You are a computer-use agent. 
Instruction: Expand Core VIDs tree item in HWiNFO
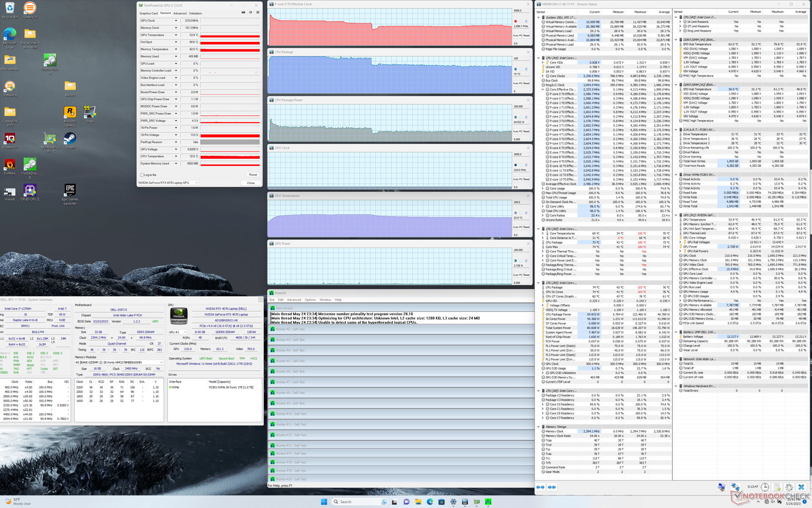point(543,63)
